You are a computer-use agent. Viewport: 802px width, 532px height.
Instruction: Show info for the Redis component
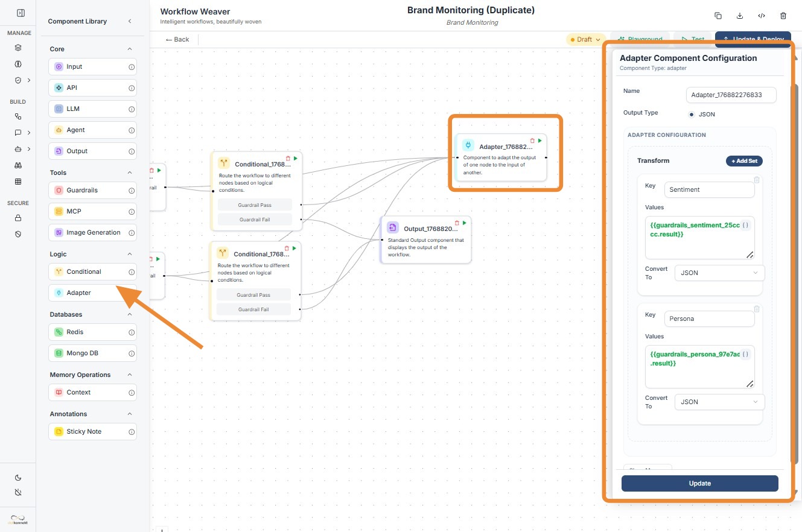(132, 332)
